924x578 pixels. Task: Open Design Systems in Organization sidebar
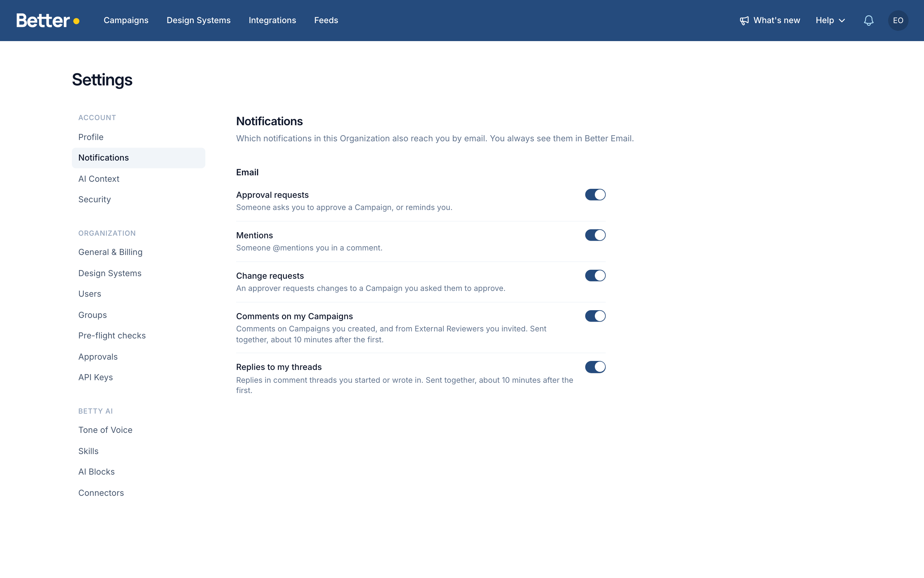(x=138, y=273)
